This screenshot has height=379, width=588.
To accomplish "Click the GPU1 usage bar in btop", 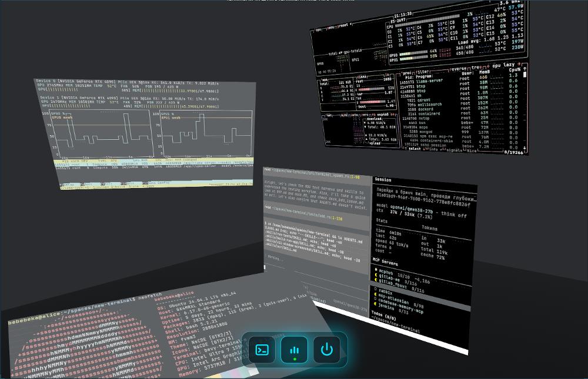I will (413, 59).
